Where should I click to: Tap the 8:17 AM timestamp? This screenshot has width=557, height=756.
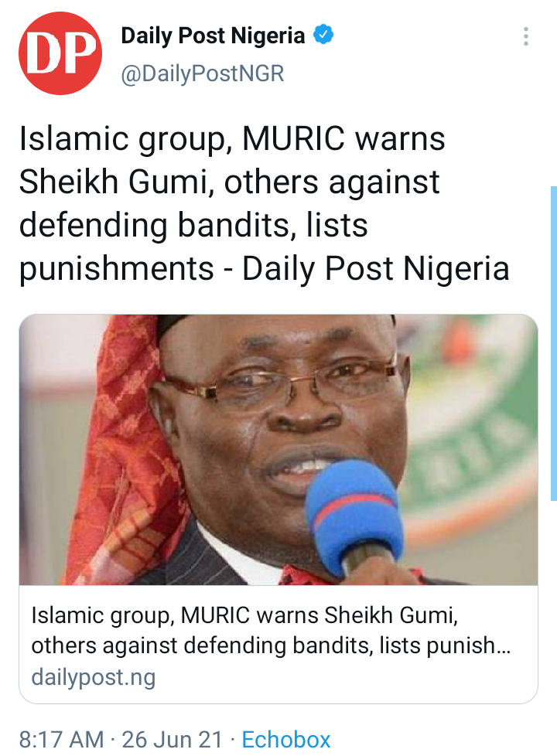61,740
